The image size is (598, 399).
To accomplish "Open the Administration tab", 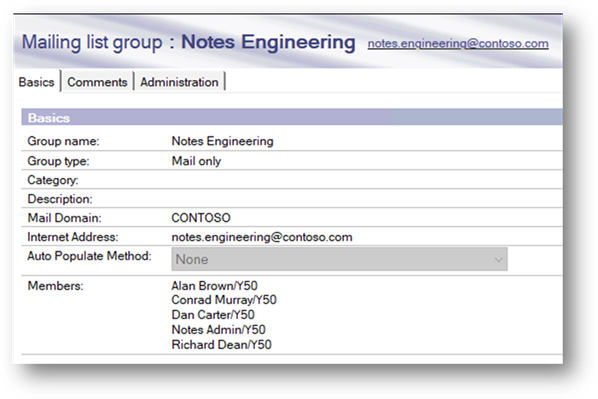I will [x=179, y=82].
